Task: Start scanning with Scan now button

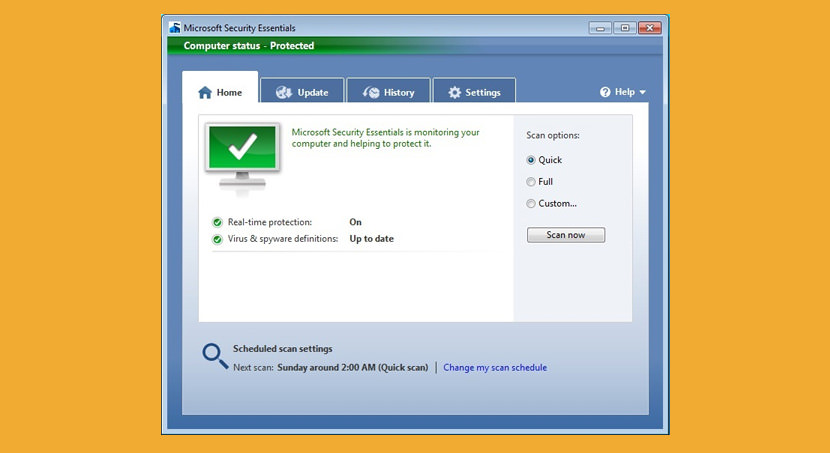Action: tap(566, 235)
